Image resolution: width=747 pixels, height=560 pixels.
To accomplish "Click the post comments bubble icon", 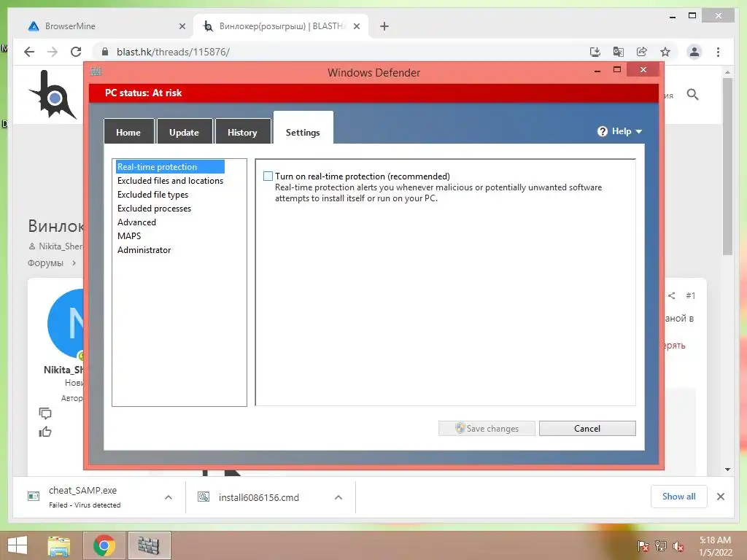I will click(x=45, y=413).
